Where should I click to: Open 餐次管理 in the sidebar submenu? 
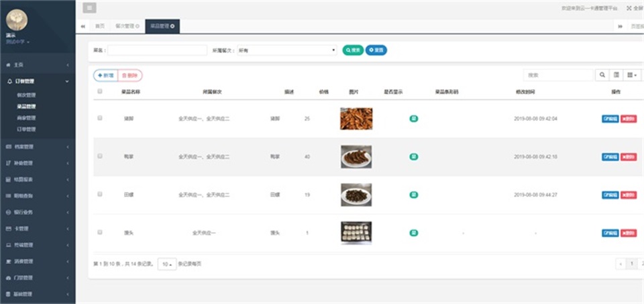click(x=26, y=95)
